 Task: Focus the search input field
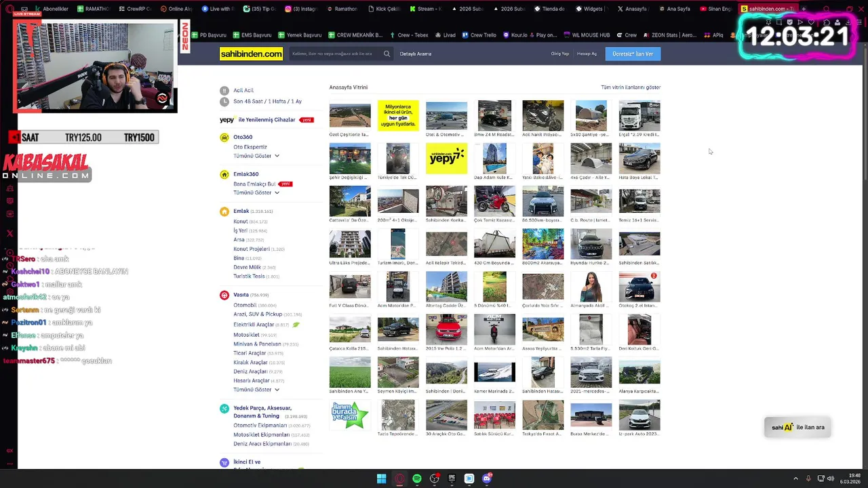coord(336,54)
